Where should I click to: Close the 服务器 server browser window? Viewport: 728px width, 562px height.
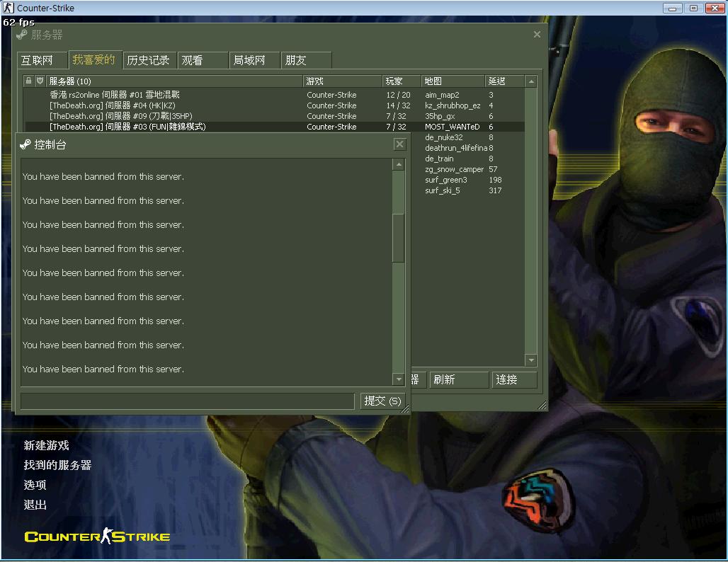[537, 35]
